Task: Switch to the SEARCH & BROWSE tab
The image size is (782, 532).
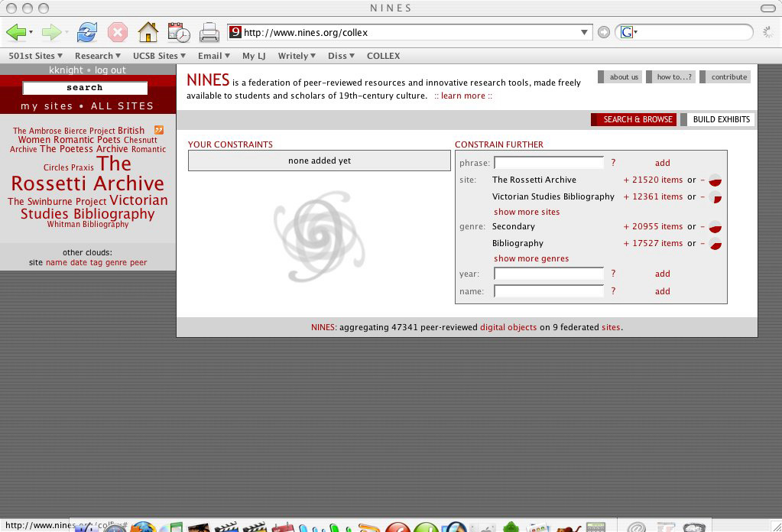Action: coord(634,120)
